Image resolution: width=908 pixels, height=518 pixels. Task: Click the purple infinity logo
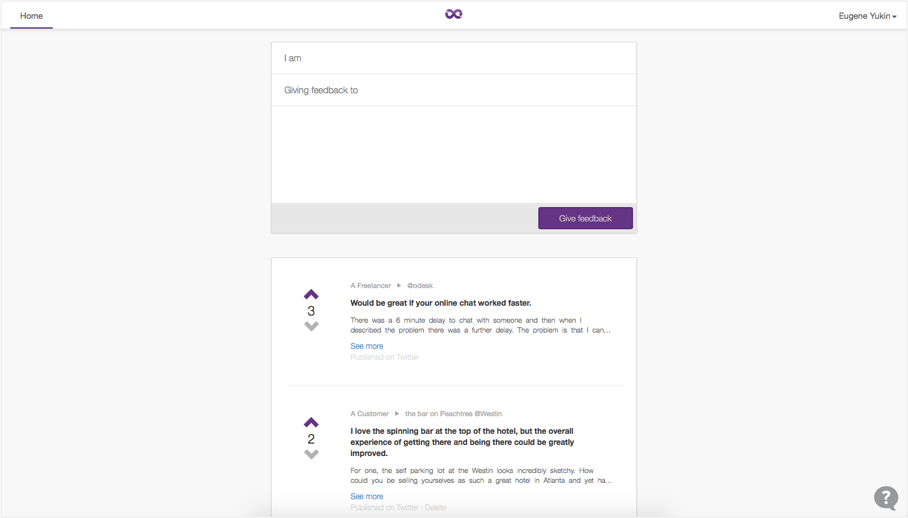pyautogui.click(x=454, y=14)
